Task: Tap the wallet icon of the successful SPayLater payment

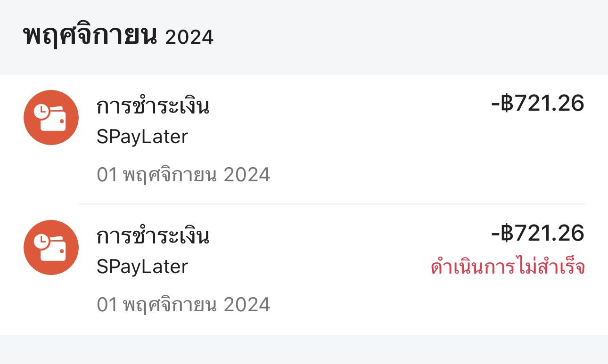Action: tap(51, 117)
